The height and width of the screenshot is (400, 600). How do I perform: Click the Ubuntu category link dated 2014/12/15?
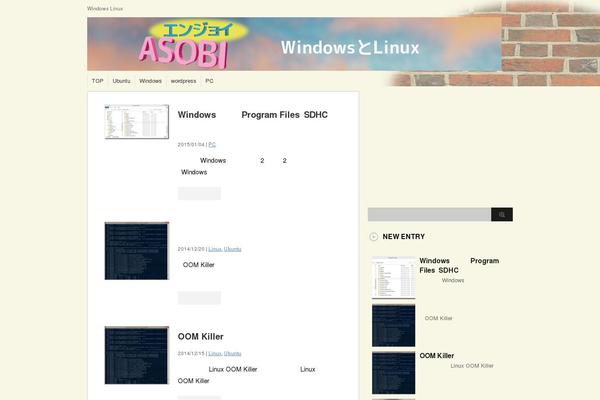click(x=233, y=354)
